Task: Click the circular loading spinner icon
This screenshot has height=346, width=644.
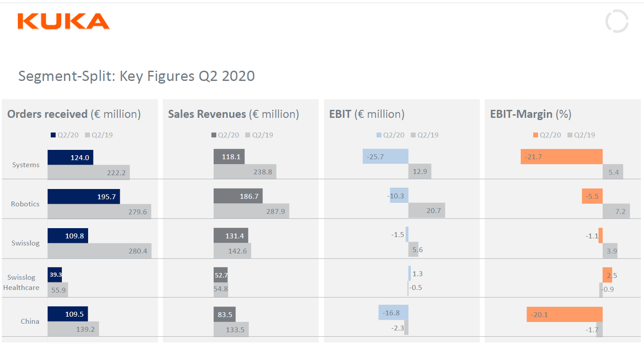Action: click(x=617, y=21)
